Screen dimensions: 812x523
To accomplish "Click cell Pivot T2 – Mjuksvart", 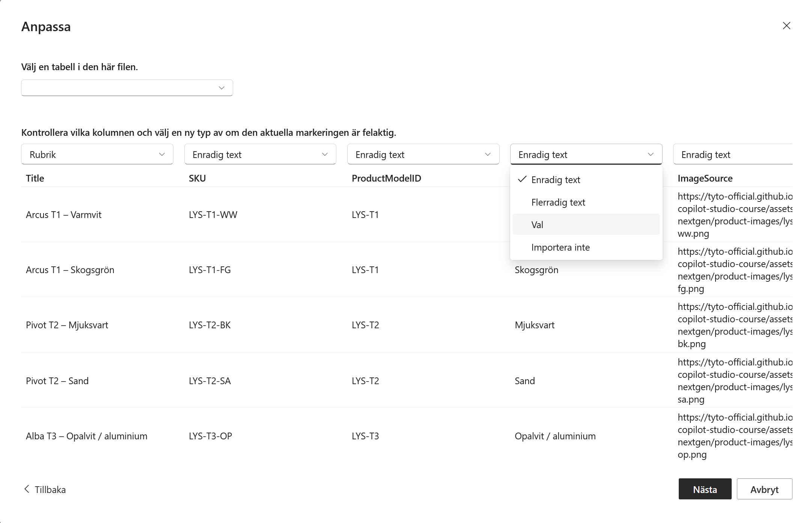I will click(67, 325).
